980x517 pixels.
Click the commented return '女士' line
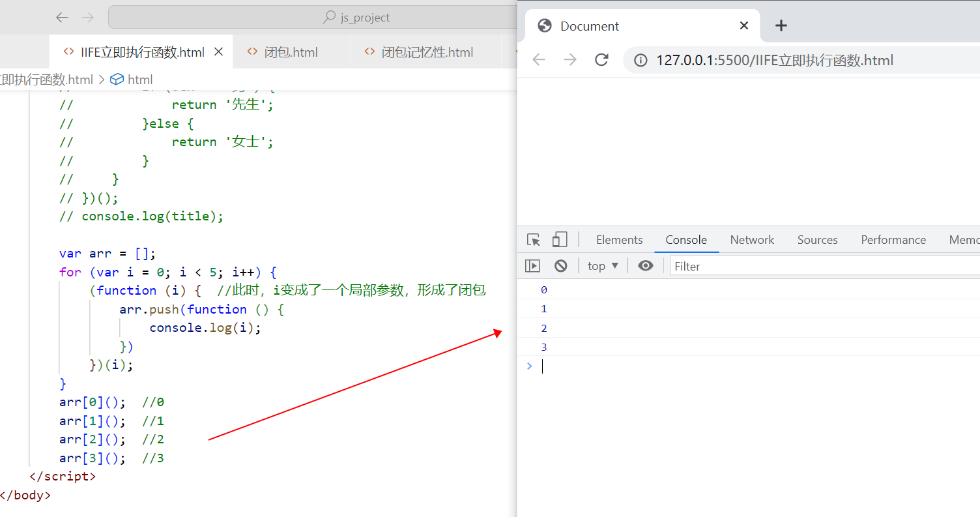coord(166,142)
